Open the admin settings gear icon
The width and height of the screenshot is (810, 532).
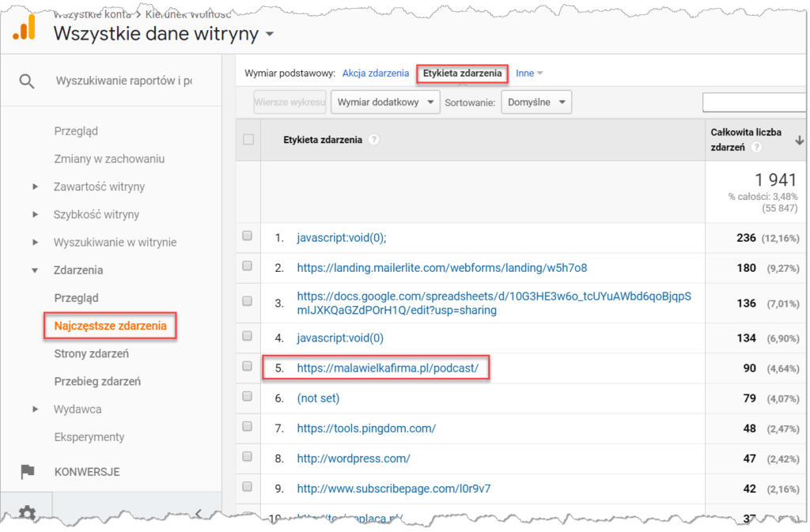tap(27, 514)
